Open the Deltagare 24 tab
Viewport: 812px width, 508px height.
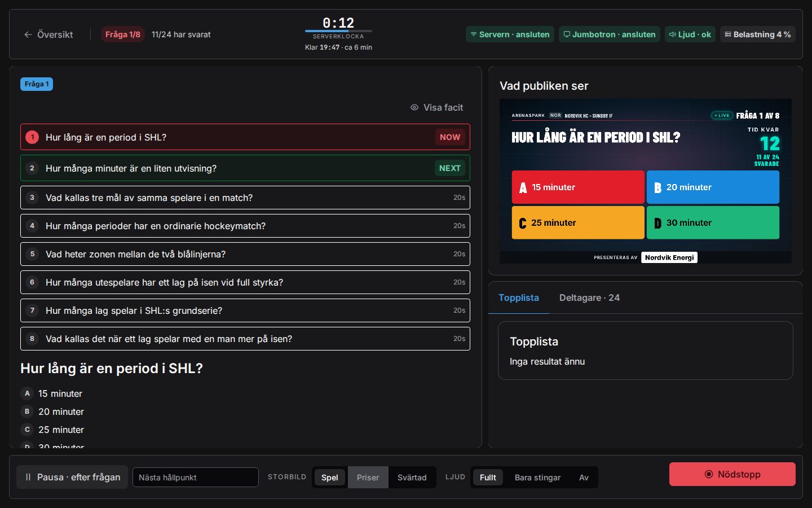[589, 297]
